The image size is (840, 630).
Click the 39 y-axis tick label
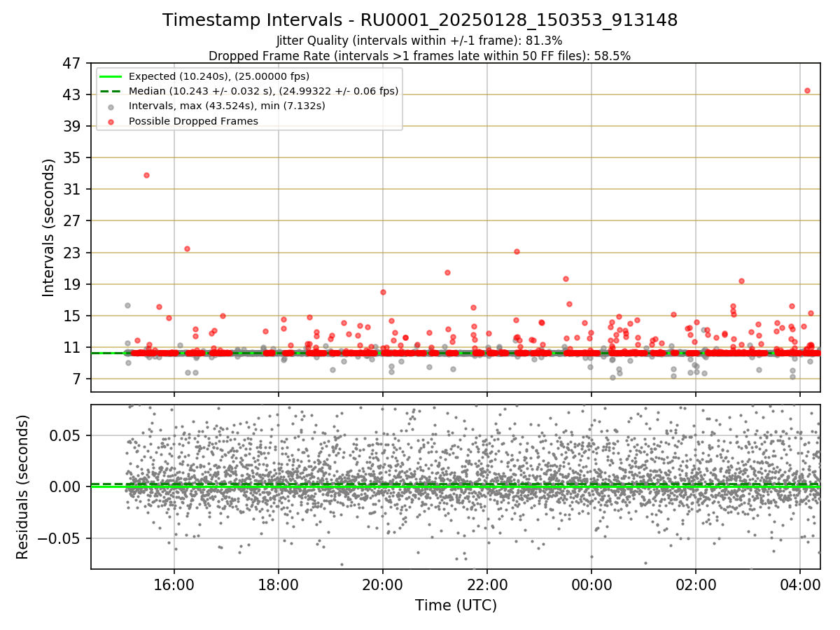point(72,126)
